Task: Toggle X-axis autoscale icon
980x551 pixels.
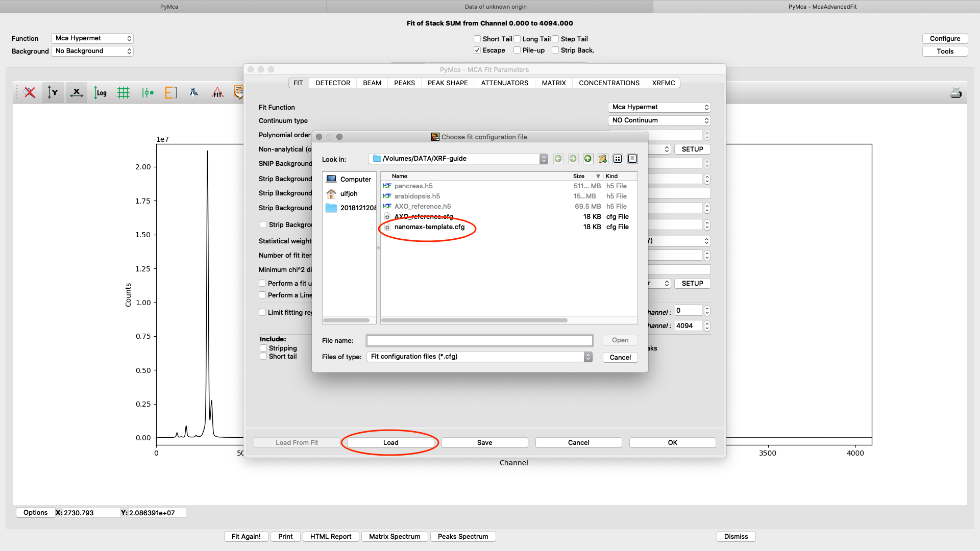Action: pos(77,92)
